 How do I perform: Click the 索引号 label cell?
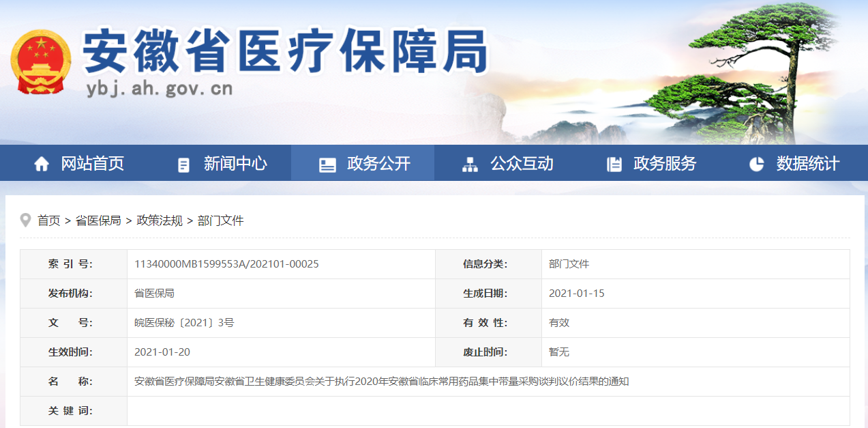coord(74,264)
